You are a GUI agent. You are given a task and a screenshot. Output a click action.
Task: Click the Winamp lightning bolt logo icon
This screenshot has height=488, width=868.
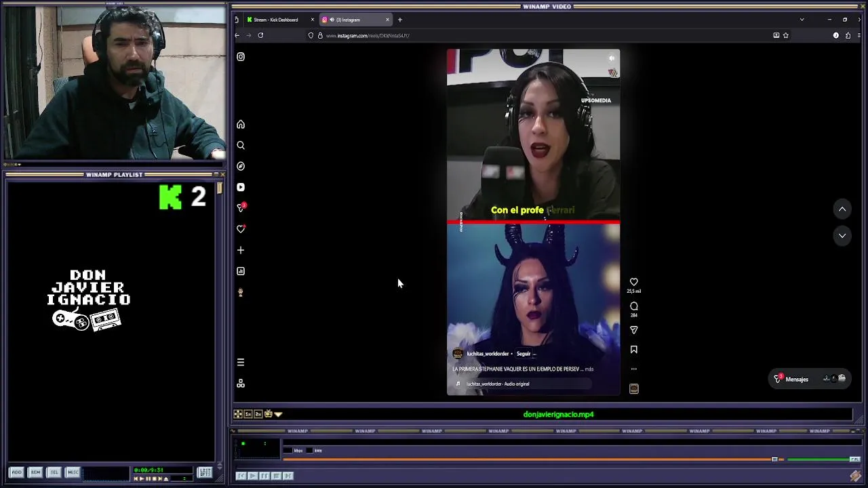pos(855,476)
